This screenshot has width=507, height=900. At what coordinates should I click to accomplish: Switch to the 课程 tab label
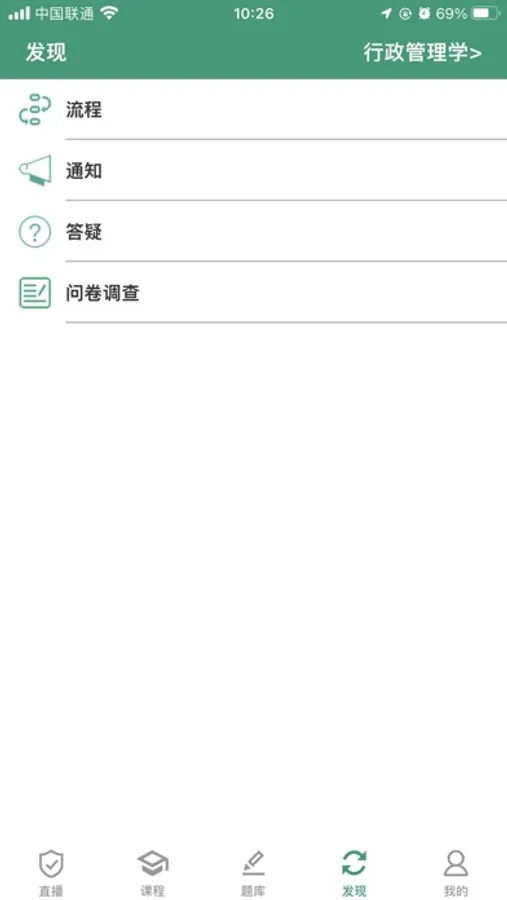152,891
